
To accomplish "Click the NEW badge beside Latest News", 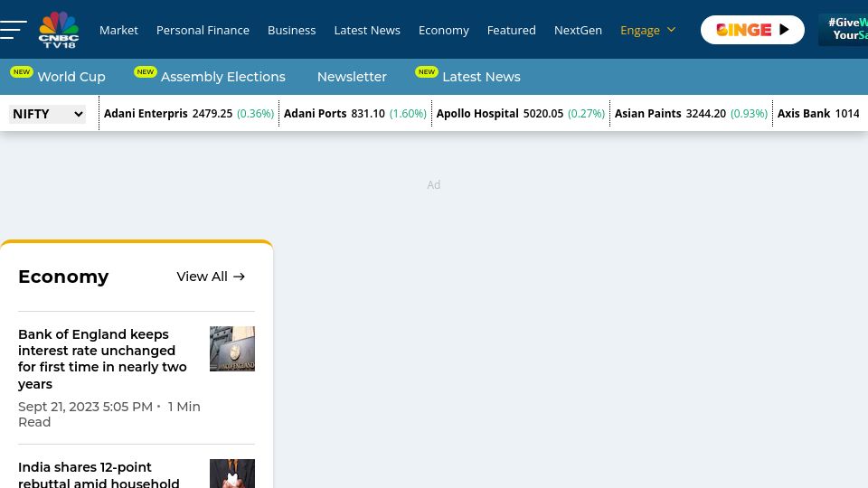I will click(427, 72).
